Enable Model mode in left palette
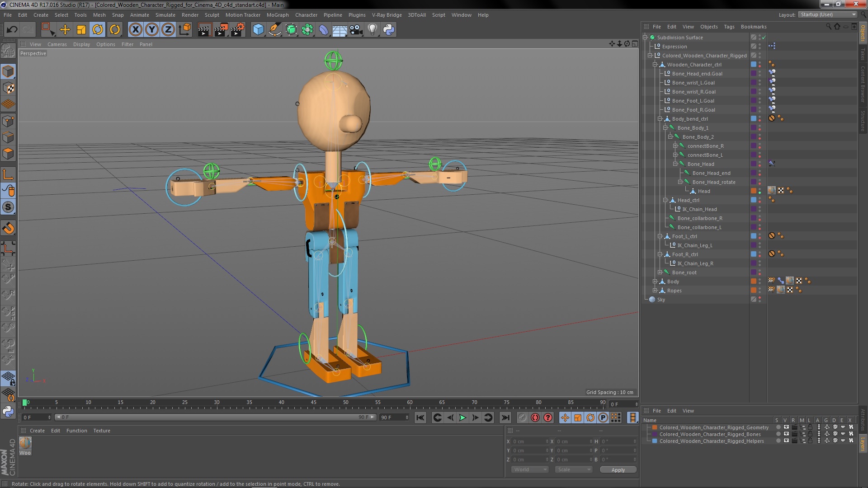 [8, 71]
